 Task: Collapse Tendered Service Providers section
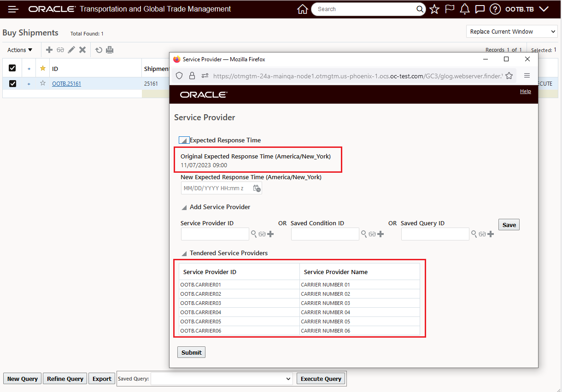tap(184, 253)
